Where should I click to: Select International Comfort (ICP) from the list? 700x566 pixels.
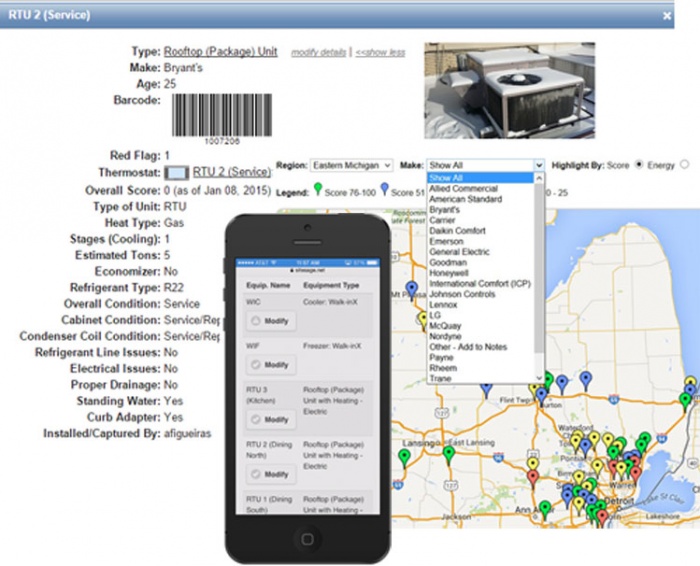[480, 283]
